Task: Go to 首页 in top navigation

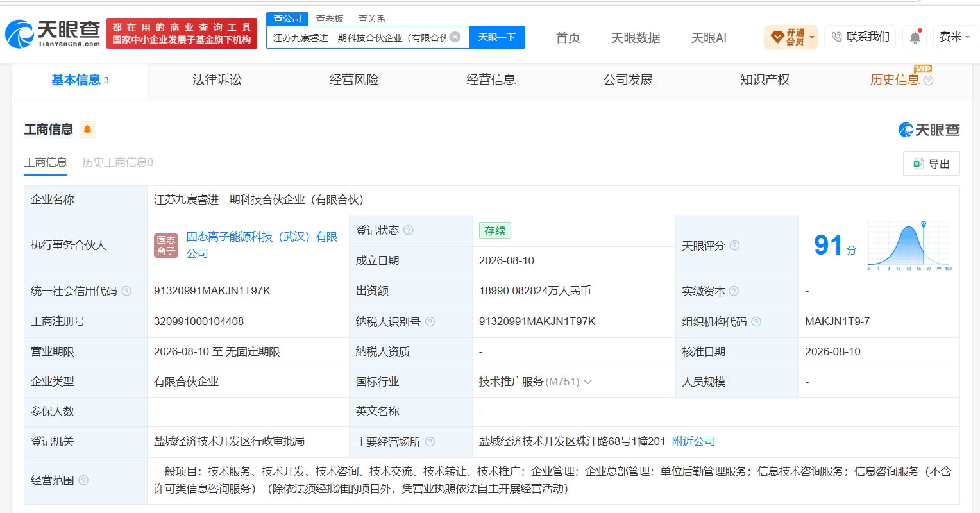Action: (568, 38)
